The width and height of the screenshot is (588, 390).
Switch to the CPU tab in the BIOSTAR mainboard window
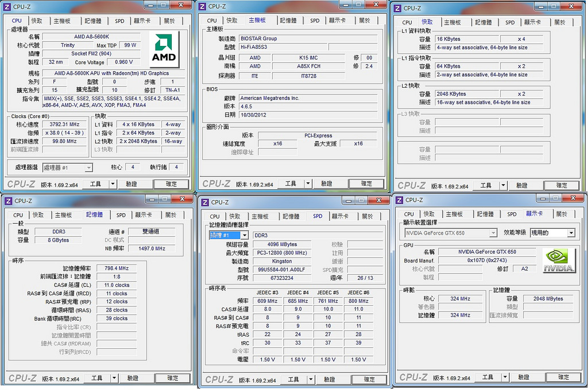point(212,21)
